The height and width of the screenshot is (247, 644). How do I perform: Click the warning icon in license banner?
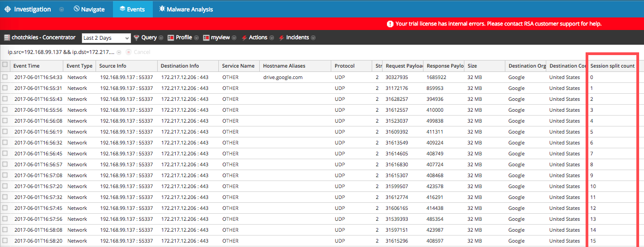(x=390, y=24)
